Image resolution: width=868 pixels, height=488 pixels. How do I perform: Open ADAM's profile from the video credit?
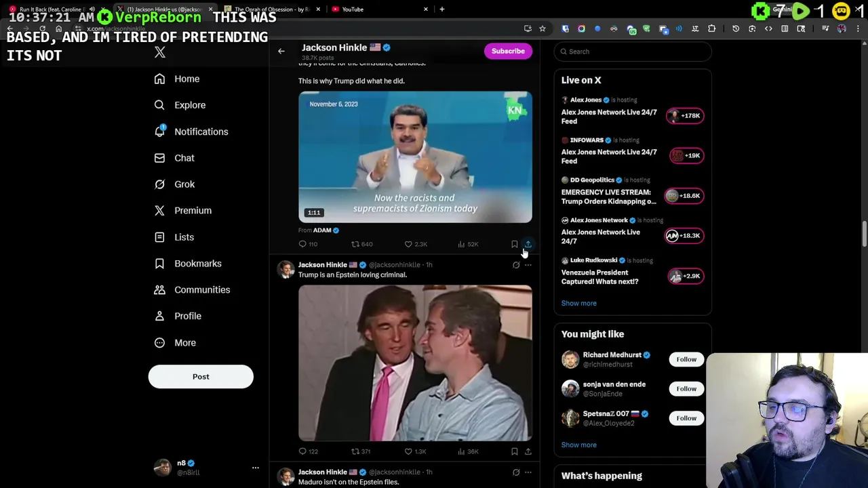[x=322, y=230]
